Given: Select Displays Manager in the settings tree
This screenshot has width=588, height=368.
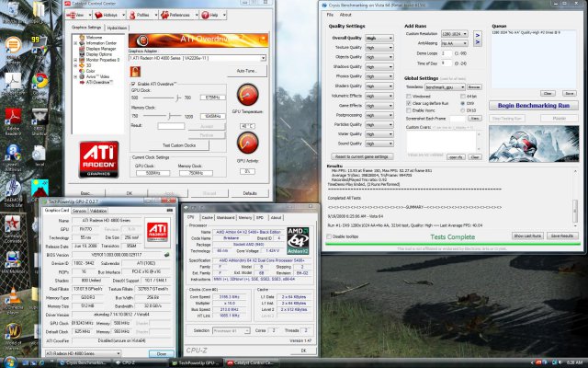Looking at the screenshot, I should pos(101,49).
